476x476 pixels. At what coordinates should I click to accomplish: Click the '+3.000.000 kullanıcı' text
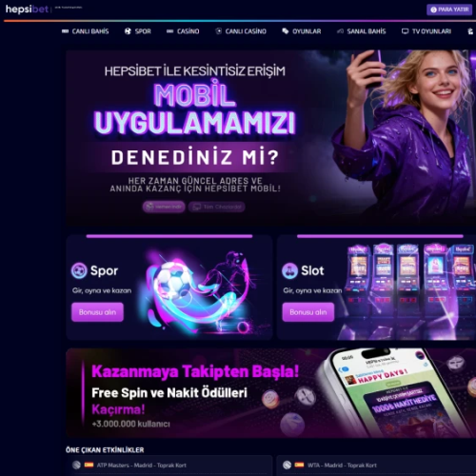130,424
